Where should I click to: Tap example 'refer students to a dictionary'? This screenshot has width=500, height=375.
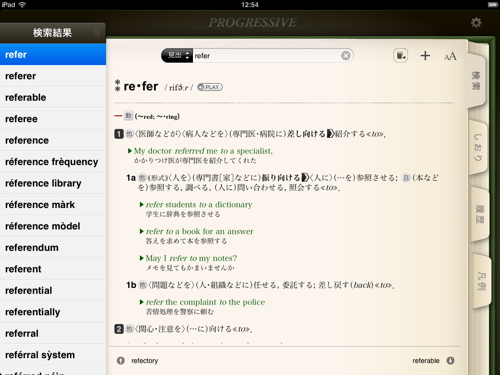coord(199,204)
